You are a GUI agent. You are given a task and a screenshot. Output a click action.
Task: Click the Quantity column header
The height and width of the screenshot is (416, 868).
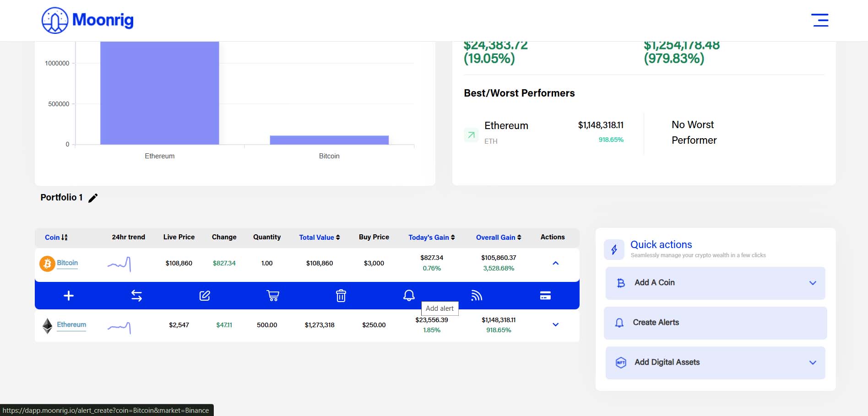267,237
